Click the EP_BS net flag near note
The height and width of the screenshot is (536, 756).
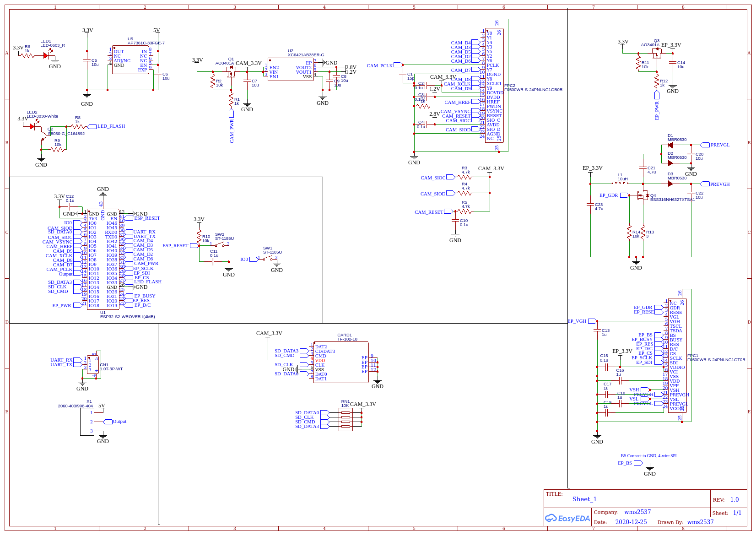pos(630,463)
